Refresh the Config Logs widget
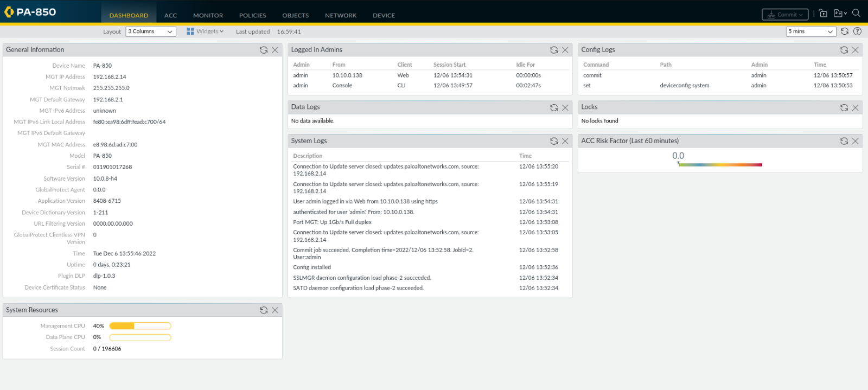This screenshot has height=390, width=868. click(844, 50)
